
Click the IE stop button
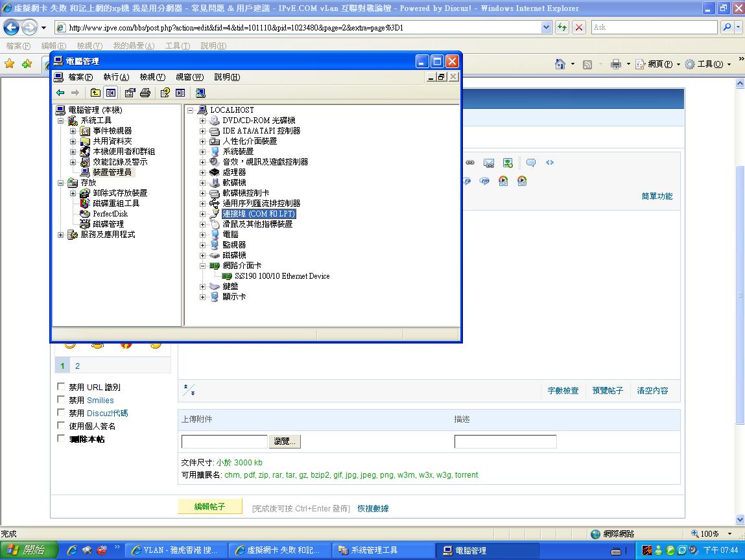point(579,27)
